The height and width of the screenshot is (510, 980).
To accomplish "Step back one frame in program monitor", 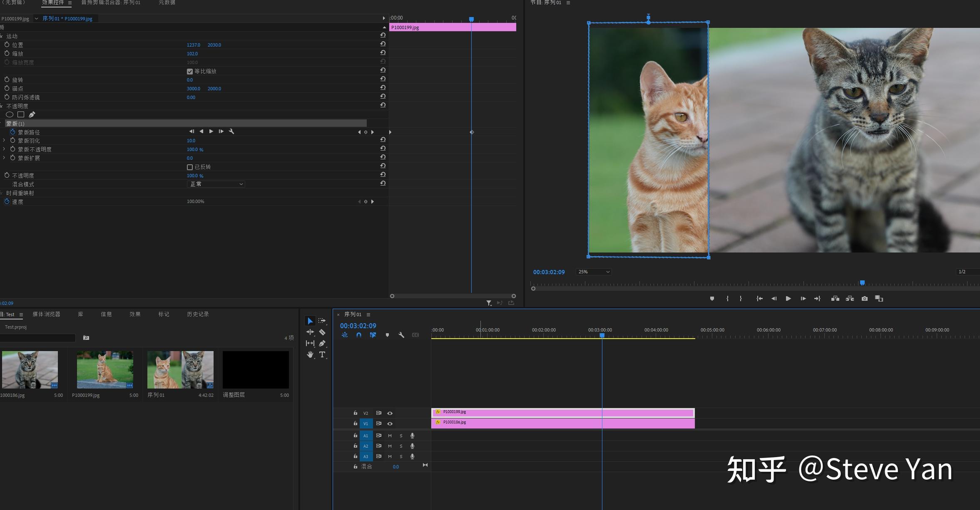I will (x=774, y=299).
